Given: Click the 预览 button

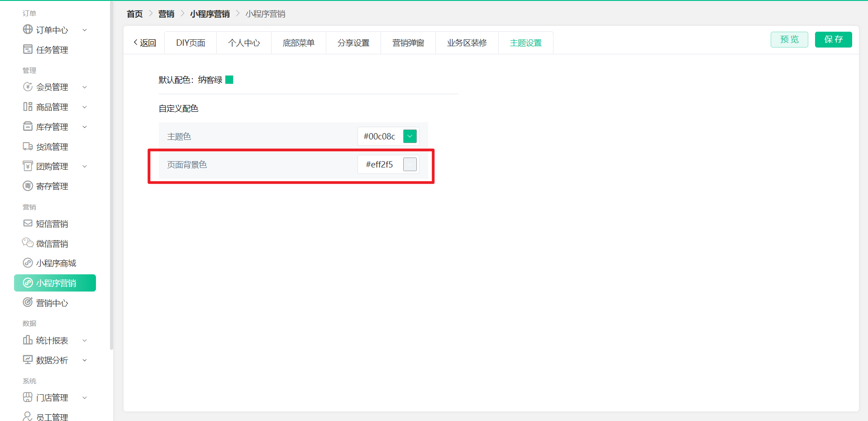Looking at the screenshot, I should coord(789,39).
